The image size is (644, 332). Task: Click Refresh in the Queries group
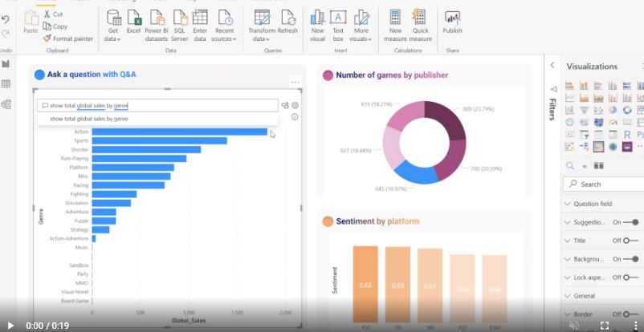tap(287, 22)
